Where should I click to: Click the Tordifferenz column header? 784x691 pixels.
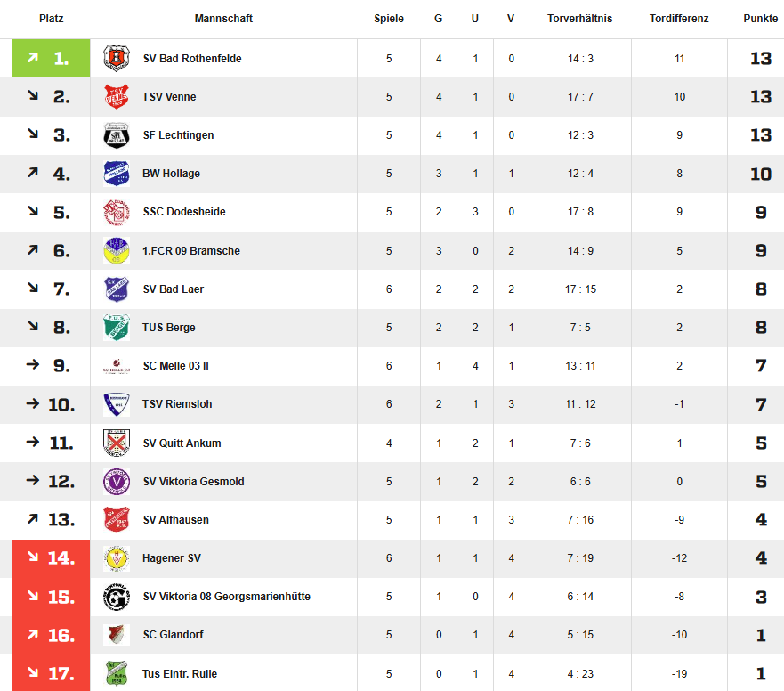[679, 19]
